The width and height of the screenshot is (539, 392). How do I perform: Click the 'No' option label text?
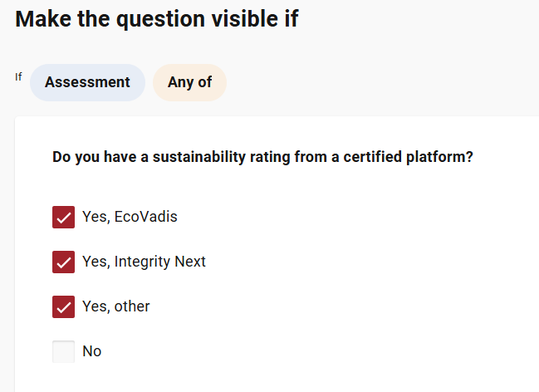click(92, 351)
